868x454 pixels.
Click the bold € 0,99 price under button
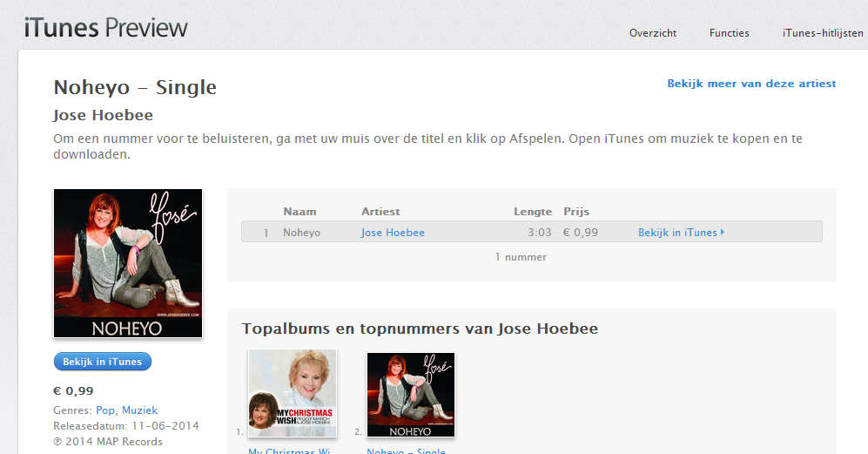click(x=73, y=390)
